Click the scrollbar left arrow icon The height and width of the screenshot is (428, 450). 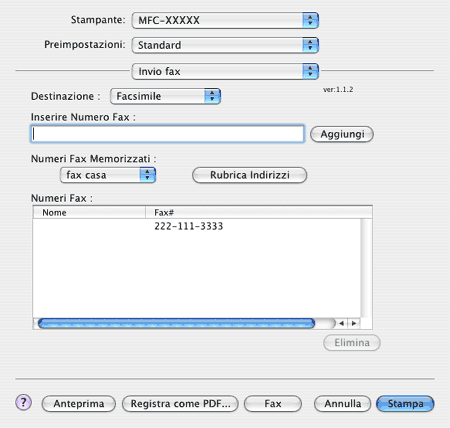[341, 323]
